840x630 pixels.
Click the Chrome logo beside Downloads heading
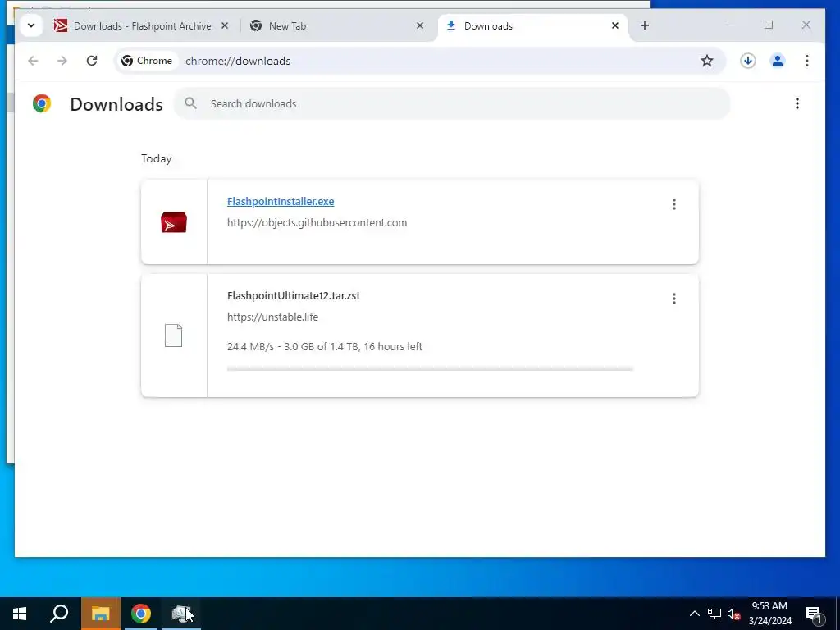[42, 103]
